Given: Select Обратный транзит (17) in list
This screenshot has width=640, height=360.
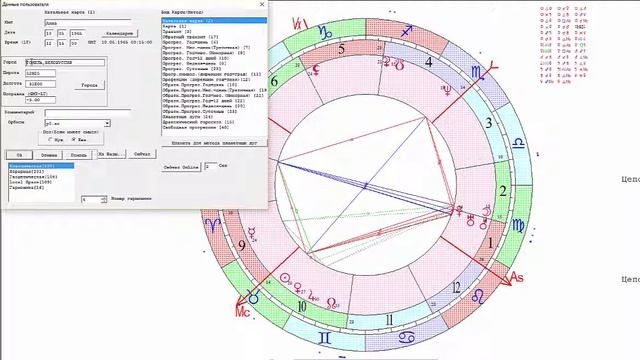Looking at the screenshot, I should click(214, 37).
